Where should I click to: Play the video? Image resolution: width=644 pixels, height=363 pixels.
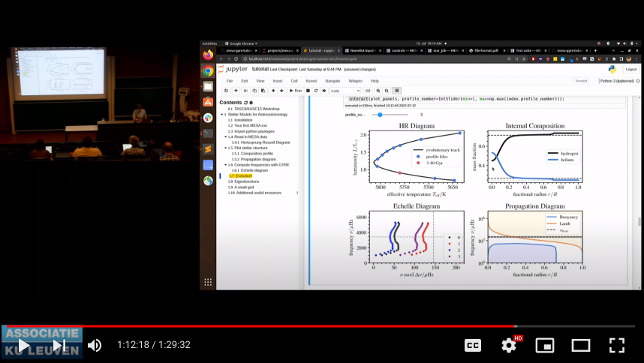point(24,345)
